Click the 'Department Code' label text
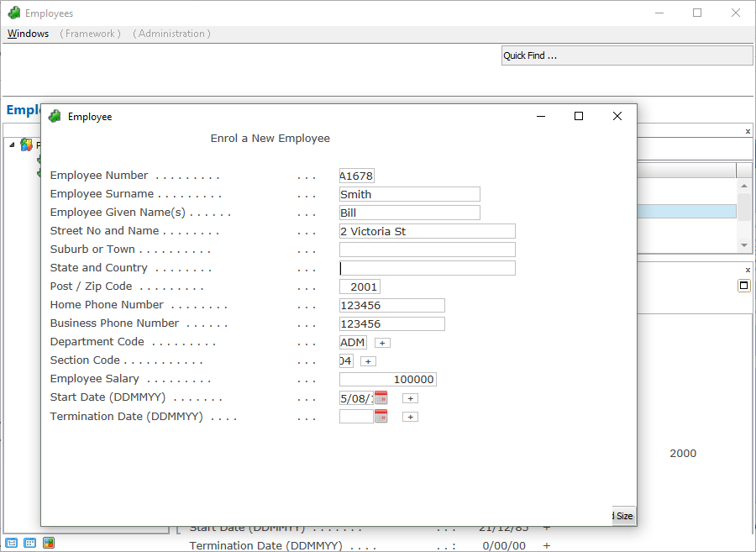This screenshot has width=756, height=552. coord(97,341)
